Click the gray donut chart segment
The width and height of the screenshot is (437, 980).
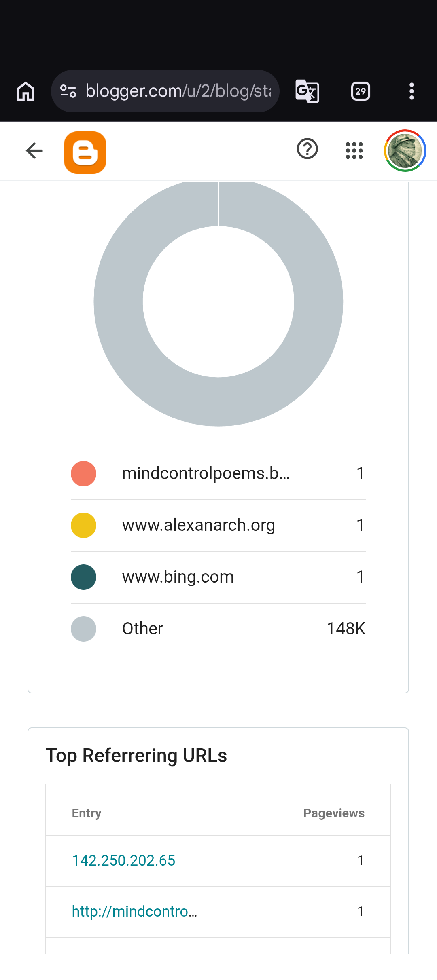(x=117, y=303)
